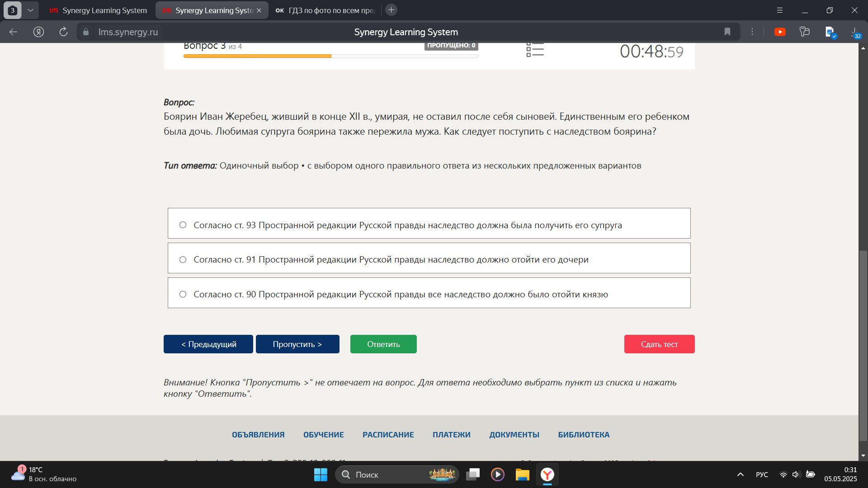This screenshot has width=868, height=488.
Task: Click the green Ответить button
Action: (383, 344)
